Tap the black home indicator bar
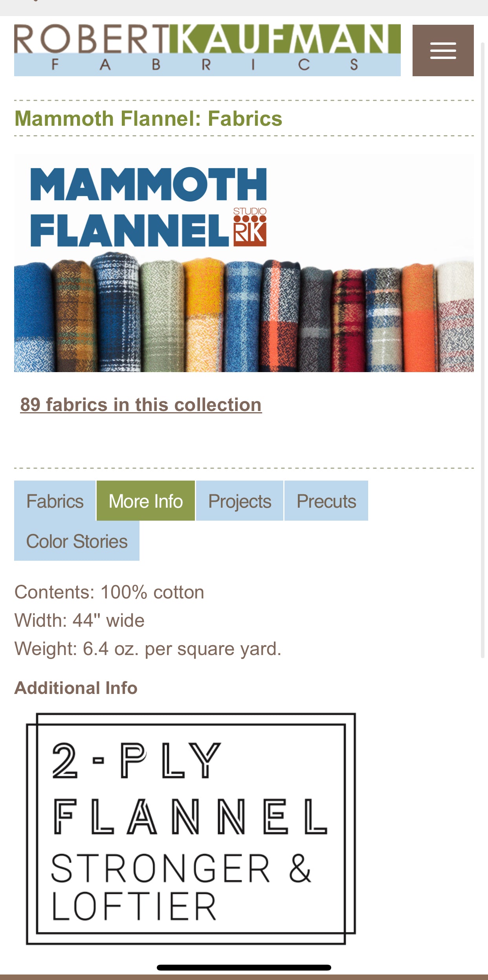This screenshot has height=980, width=488. 244,967
